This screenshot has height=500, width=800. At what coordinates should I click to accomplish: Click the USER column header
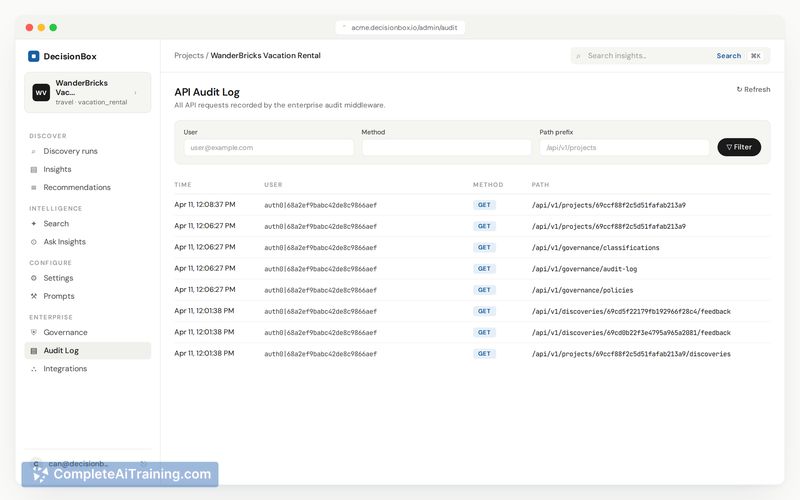coord(273,185)
